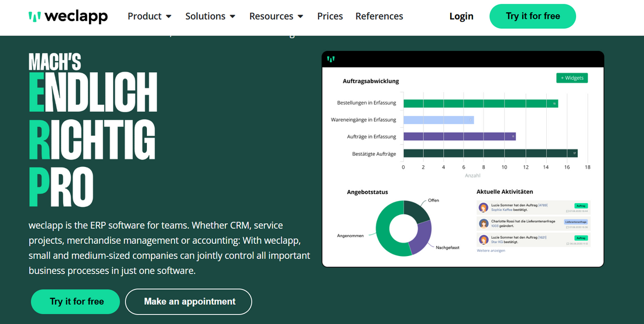Click the Angebotstatus heading

click(368, 192)
